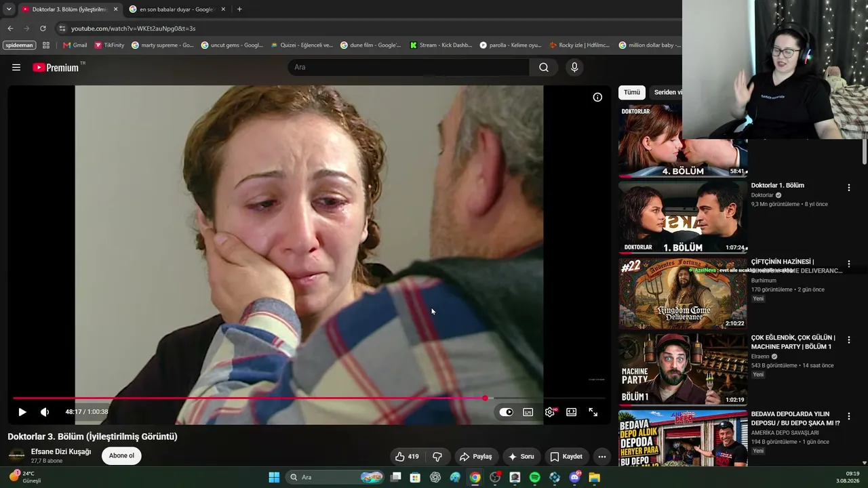Open the video info card icon
Screen dimensions: 868x488
pyautogui.click(x=597, y=97)
